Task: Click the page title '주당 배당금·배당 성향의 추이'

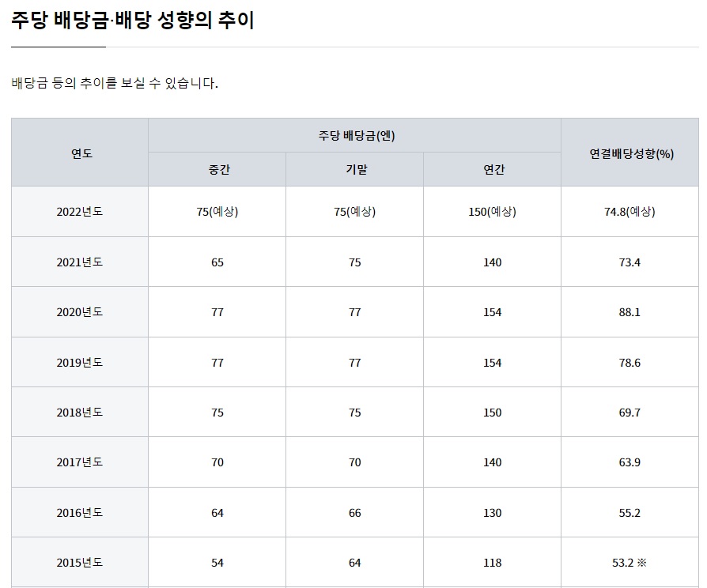Action: click(x=133, y=21)
